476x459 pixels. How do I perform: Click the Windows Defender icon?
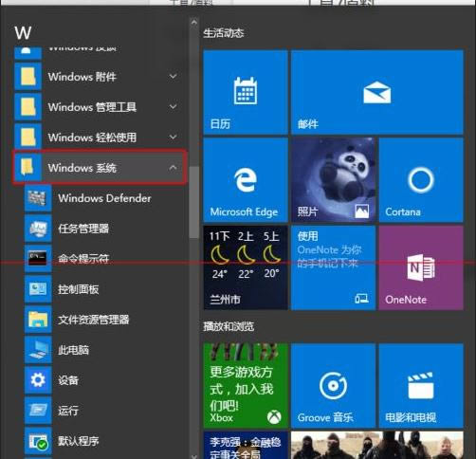click(x=38, y=198)
